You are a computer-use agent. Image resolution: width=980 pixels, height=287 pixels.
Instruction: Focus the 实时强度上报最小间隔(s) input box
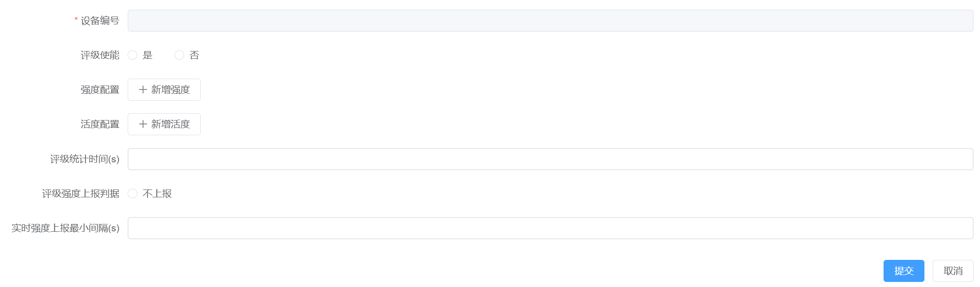click(550, 228)
